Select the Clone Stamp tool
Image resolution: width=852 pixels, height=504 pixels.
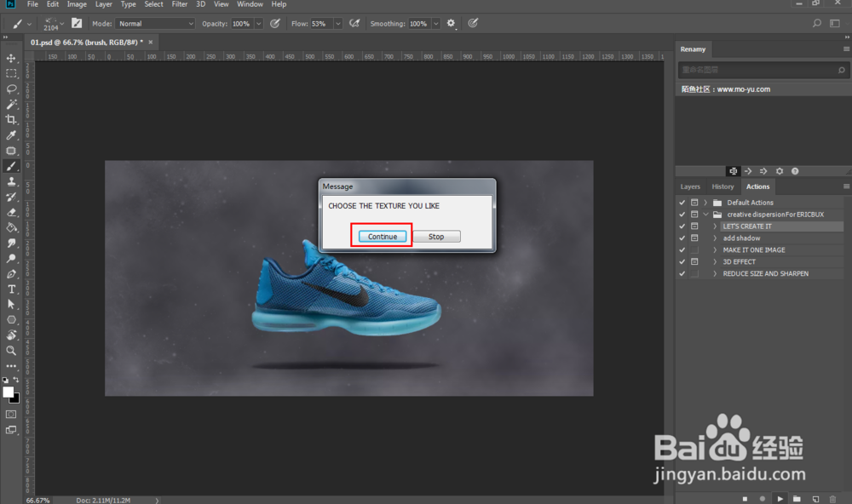click(11, 181)
